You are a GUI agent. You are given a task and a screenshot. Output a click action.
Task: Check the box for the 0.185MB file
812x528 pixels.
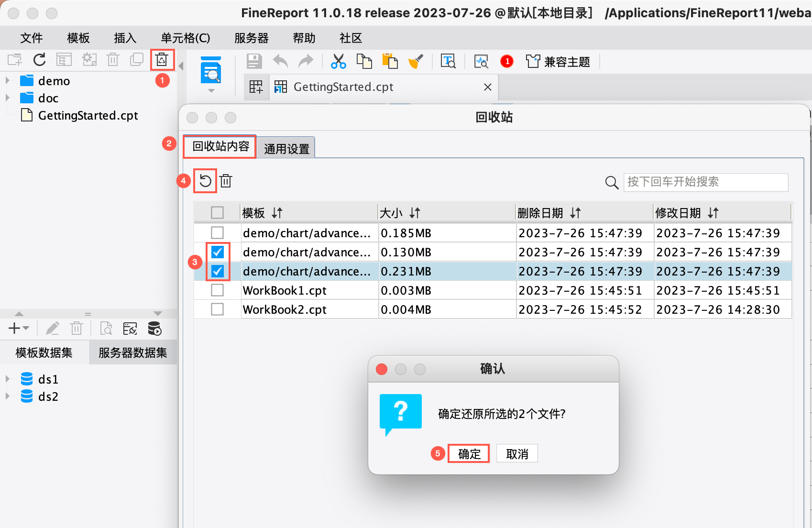(x=217, y=233)
